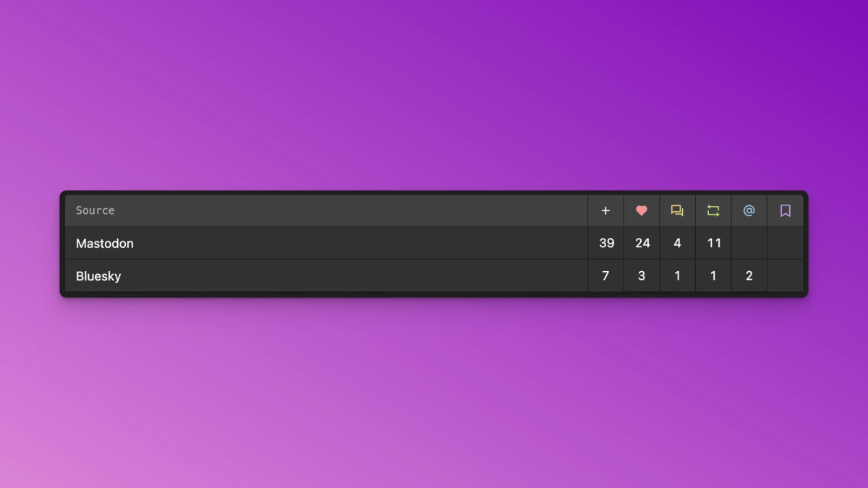Click Bluesky likes count 3
This screenshot has width=868, height=488.
[x=642, y=276]
